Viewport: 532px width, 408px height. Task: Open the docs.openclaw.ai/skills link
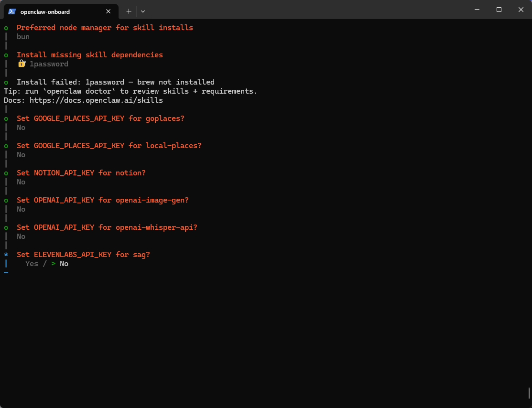click(96, 100)
